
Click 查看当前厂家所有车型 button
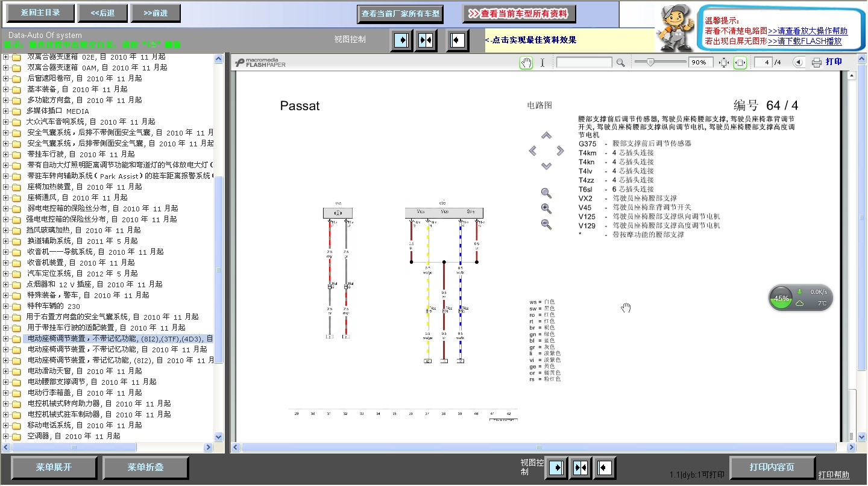pyautogui.click(x=400, y=13)
